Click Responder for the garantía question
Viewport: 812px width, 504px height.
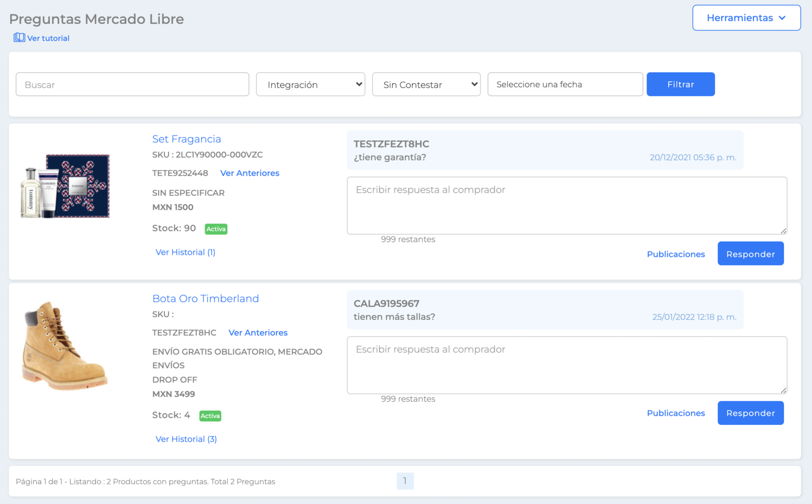click(751, 254)
